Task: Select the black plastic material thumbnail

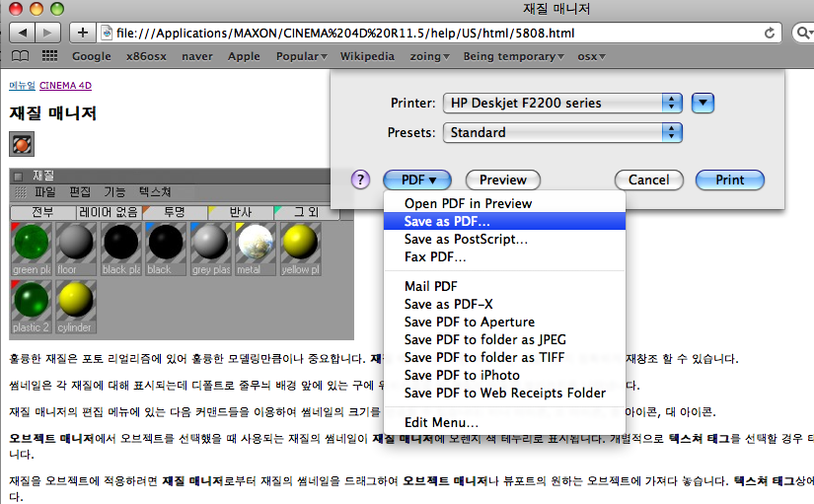Action: coord(121,249)
